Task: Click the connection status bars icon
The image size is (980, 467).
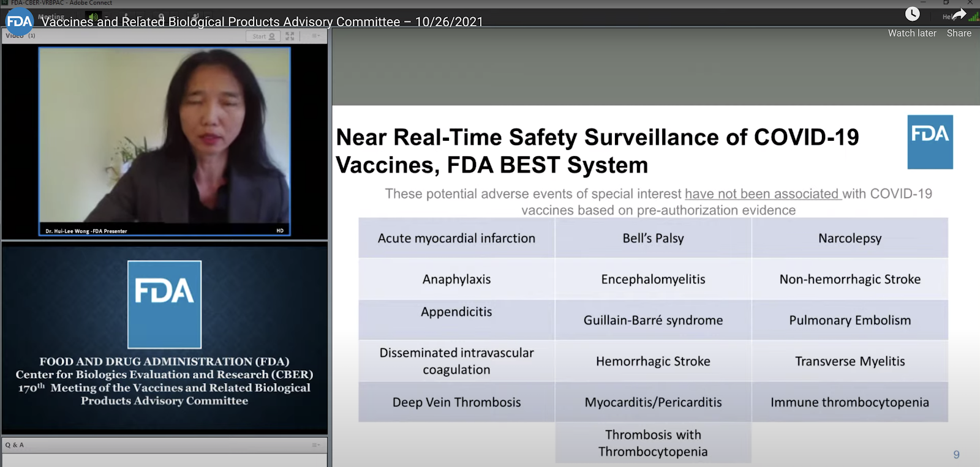Action: (x=974, y=17)
